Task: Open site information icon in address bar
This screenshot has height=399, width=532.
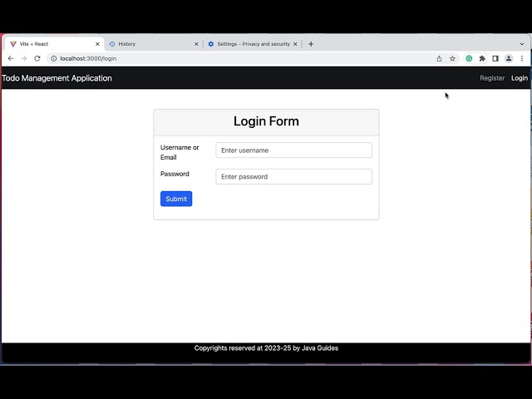Action: click(53, 58)
